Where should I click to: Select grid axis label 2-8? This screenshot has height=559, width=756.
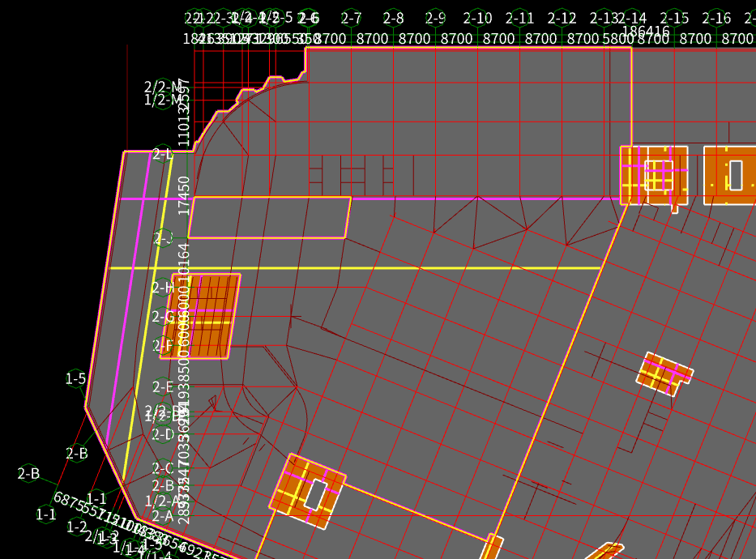click(393, 19)
